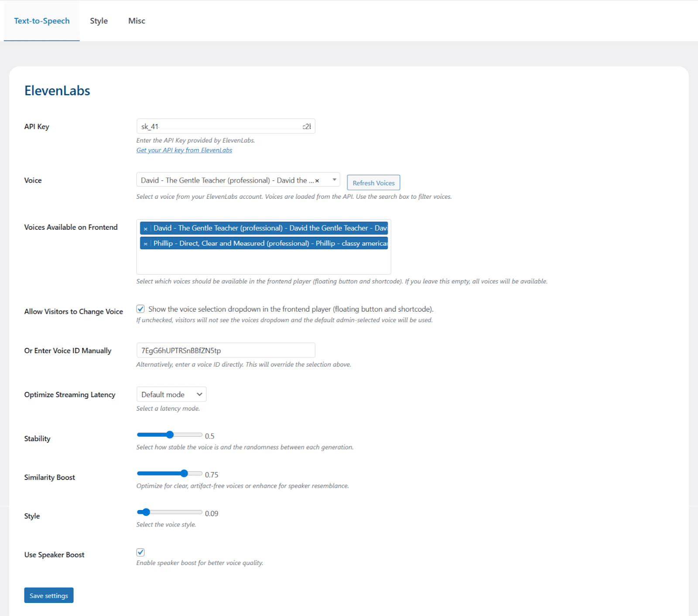Image resolution: width=698 pixels, height=616 pixels.
Task: Focus the API Key input field
Action: (x=226, y=126)
